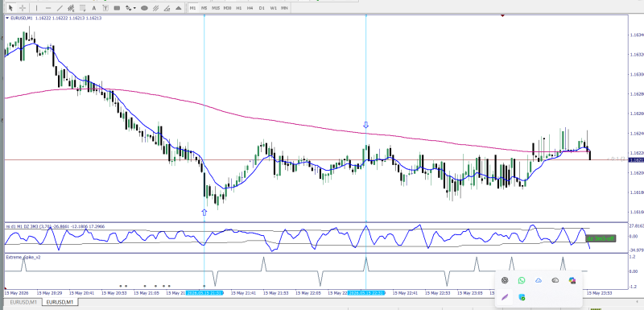Select the blue up arrow below the candles
The width and height of the screenshot is (644, 310).
(x=204, y=213)
